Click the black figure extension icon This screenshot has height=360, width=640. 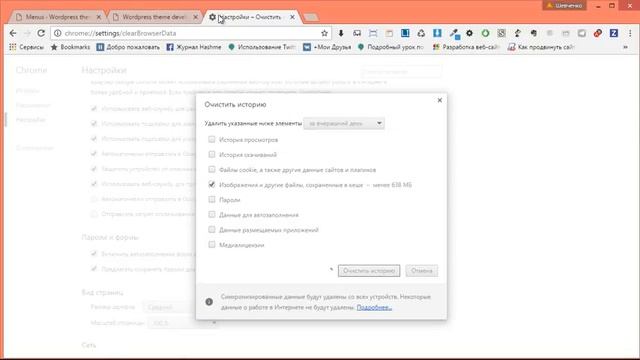point(518,33)
